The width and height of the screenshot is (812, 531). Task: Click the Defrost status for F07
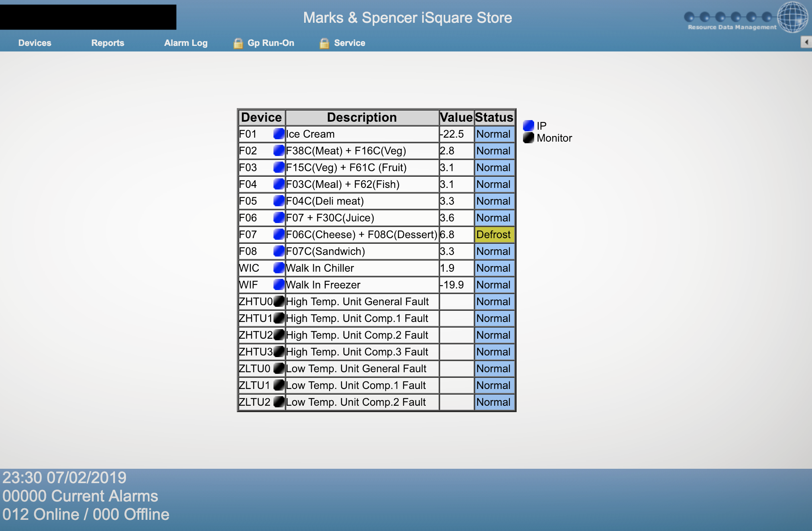click(x=493, y=235)
